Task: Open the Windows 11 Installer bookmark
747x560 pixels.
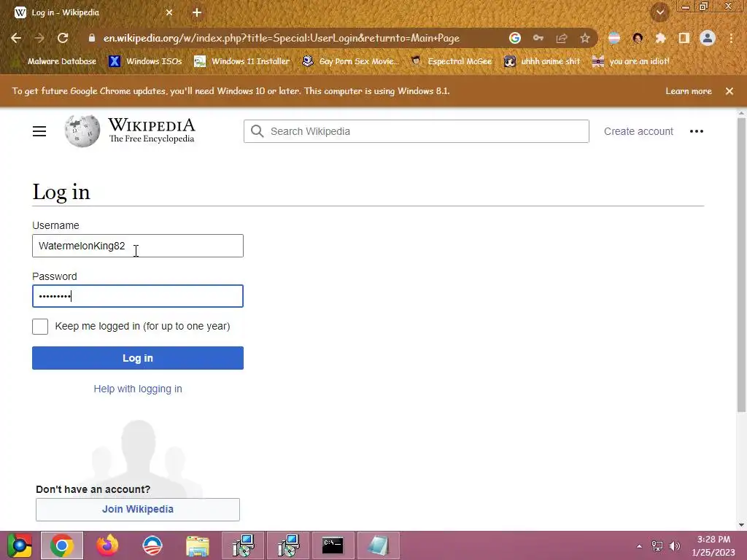Action: 242,61
